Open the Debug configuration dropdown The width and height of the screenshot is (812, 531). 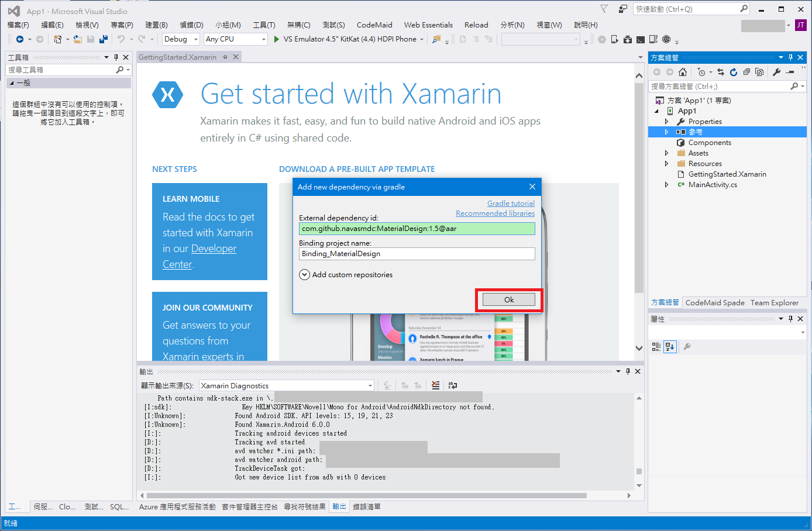pyautogui.click(x=181, y=39)
